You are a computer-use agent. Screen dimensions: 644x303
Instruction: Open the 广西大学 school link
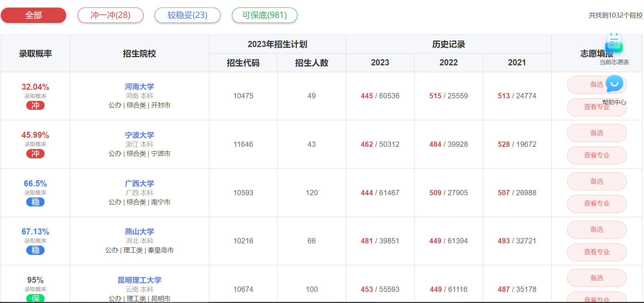click(140, 183)
